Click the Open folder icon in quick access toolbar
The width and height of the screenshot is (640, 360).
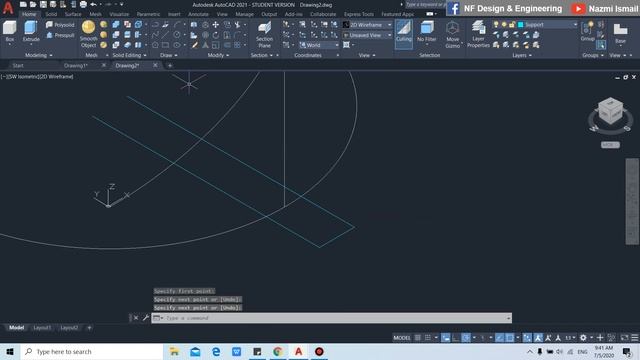[x=33, y=4]
